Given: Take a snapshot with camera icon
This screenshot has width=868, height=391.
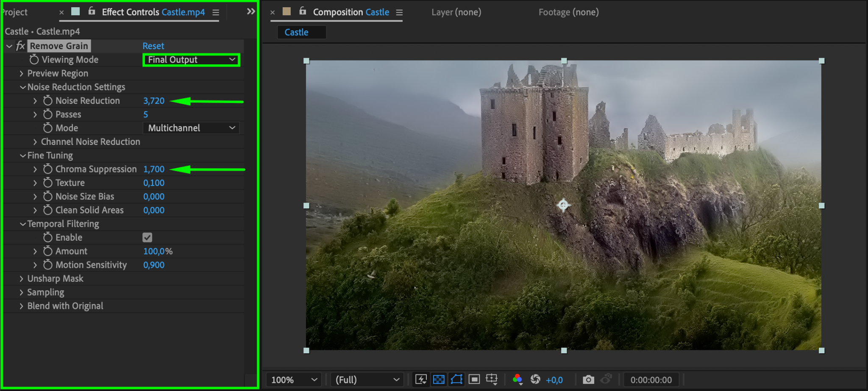Looking at the screenshot, I should point(588,380).
